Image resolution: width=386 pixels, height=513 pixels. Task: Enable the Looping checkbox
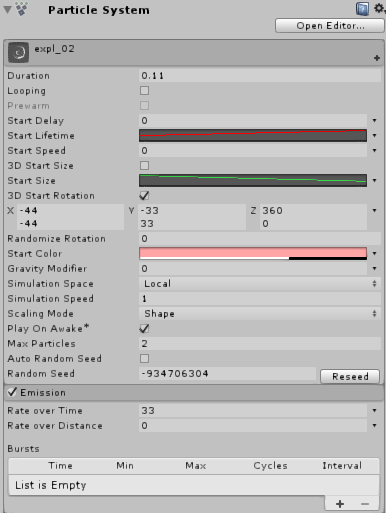click(144, 91)
